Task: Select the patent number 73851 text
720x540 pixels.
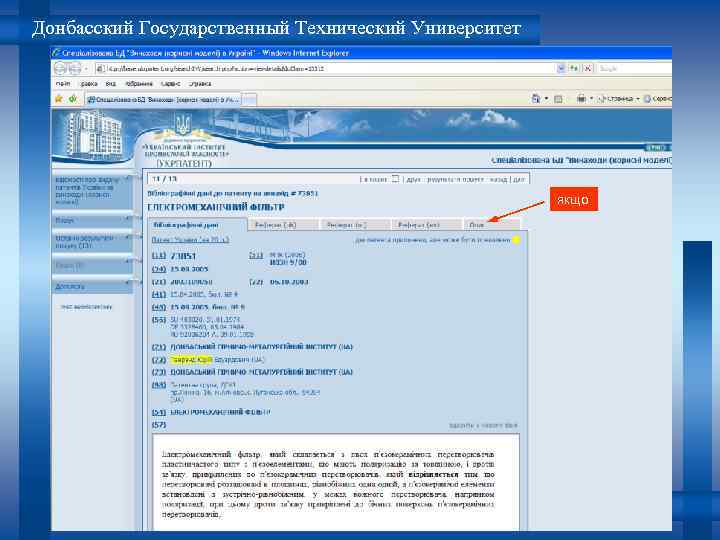Action: pyautogui.click(x=183, y=256)
